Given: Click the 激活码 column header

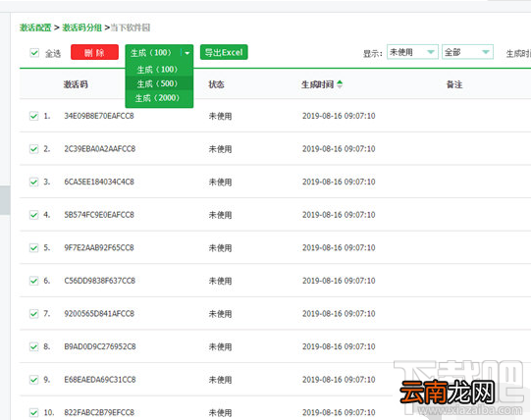Looking at the screenshot, I should click(76, 84).
